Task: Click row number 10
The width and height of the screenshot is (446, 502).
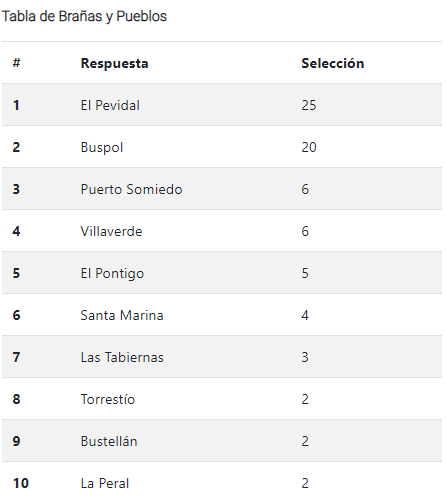Action: (21, 483)
